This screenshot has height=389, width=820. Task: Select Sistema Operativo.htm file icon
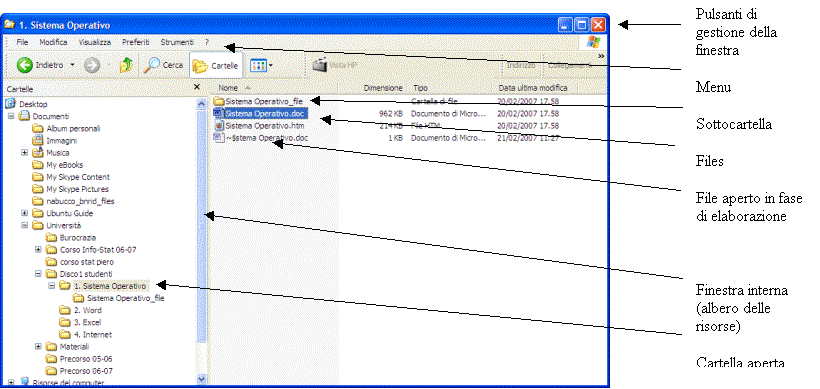click(219, 126)
